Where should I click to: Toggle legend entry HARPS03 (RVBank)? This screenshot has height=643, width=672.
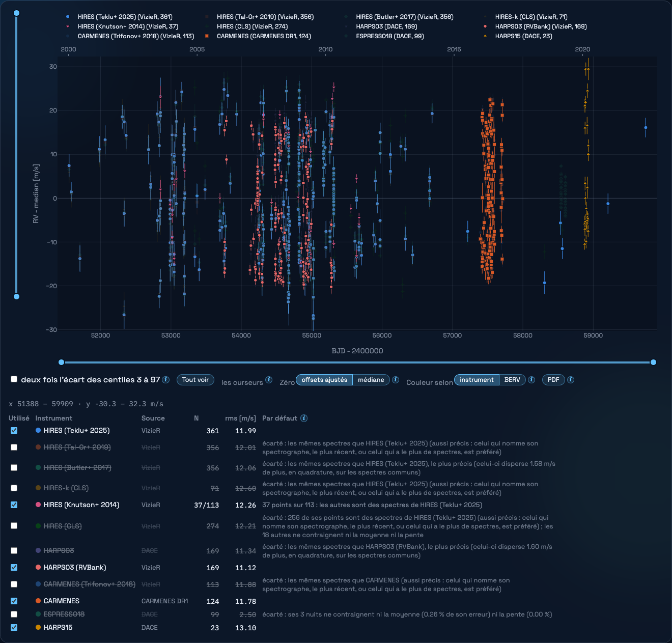click(535, 26)
